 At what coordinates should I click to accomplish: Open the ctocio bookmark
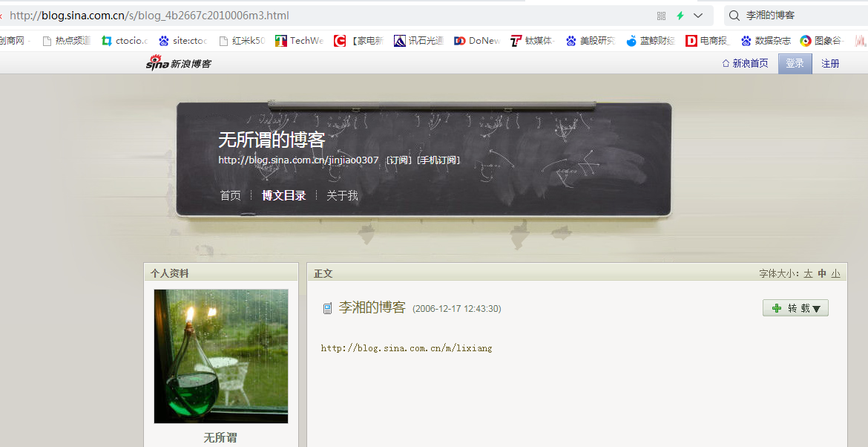[x=125, y=40]
